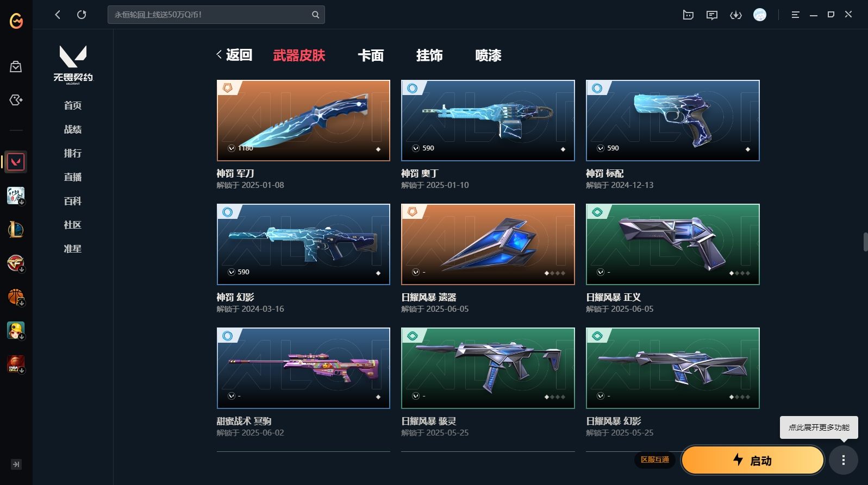Open the League of Legends sidebar icon
This screenshot has width=868, height=485.
pos(16,229)
